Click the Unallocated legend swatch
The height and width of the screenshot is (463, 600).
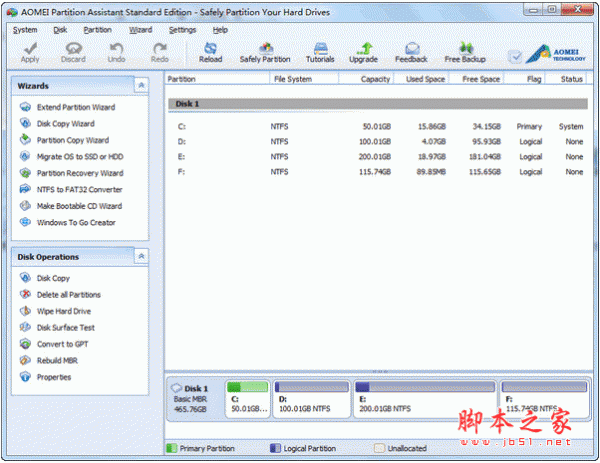pyautogui.click(x=379, y=448)
